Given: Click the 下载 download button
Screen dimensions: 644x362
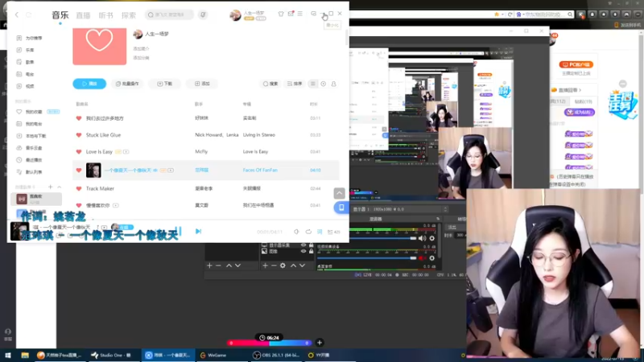Looking at the screenshot, I should tap(165, 84).
